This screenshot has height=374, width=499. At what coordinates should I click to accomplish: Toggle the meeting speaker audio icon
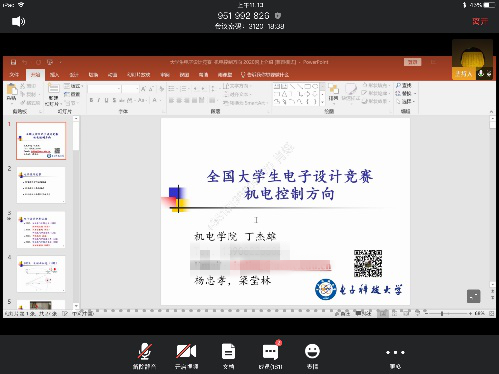click(x=18, y=22)
